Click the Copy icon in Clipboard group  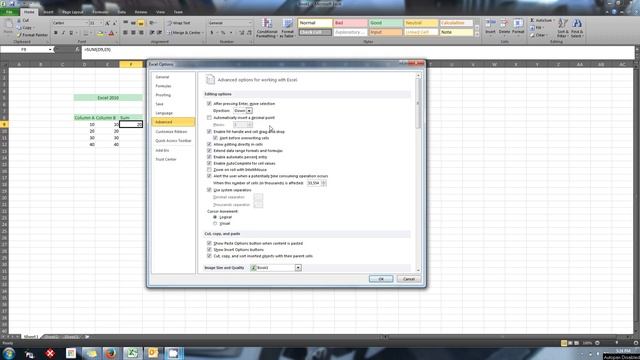[x=19, y=28]
